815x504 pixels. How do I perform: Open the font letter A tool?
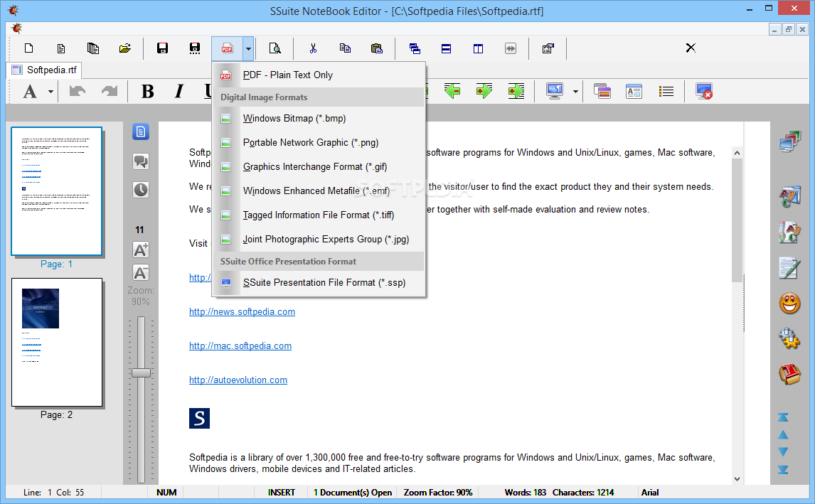pyautogui.click(x=30, y=92)
